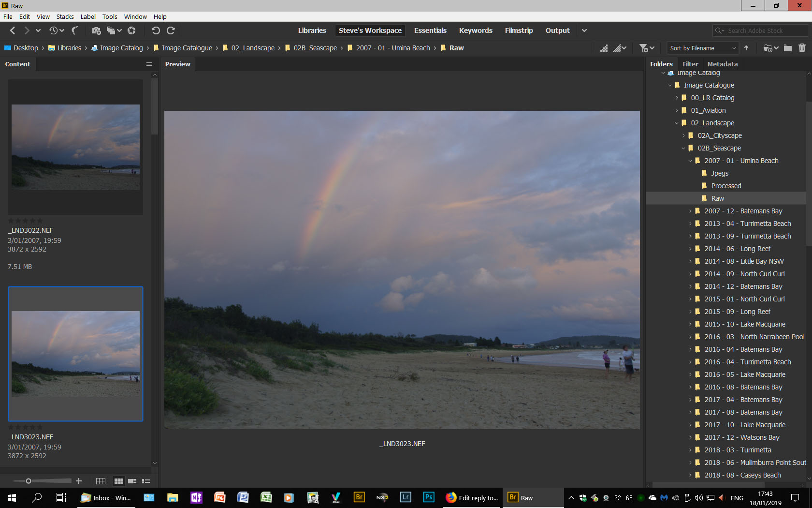Screen dimensions: 812x508
Task: Select 2015 - 10 - Lake Macquarie folder
Action: (745, 324)
